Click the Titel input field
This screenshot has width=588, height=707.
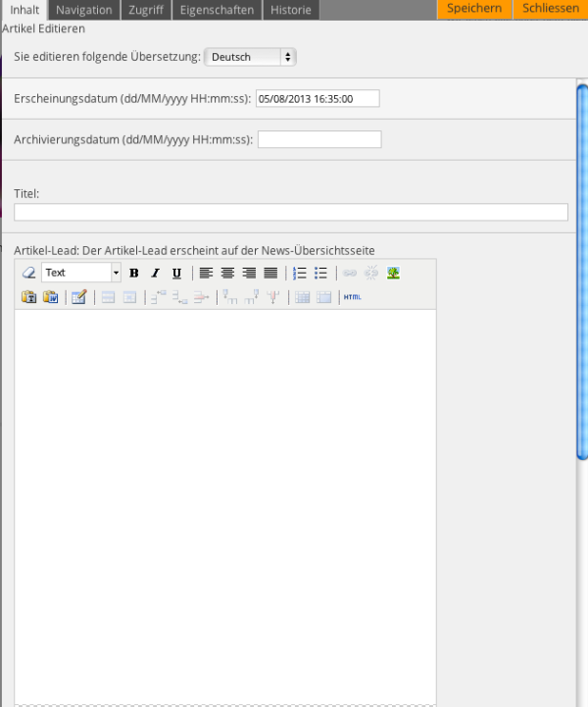point(291,212)
